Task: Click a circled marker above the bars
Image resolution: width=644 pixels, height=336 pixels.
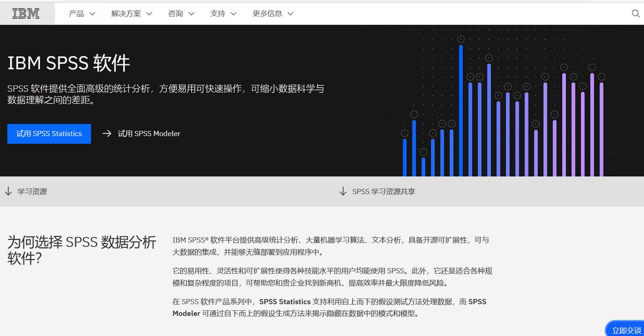Action: click(460, 39)
